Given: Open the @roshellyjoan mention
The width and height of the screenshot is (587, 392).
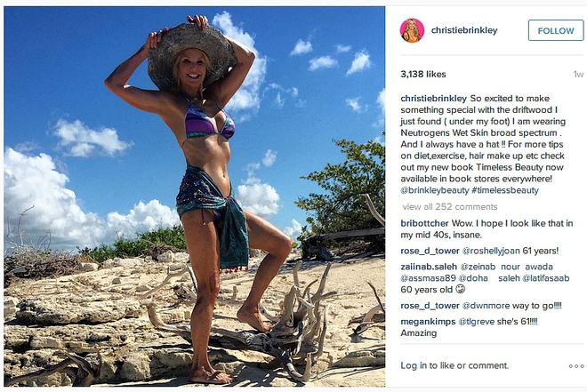Looking at the screenshot, I should [491, 251].
